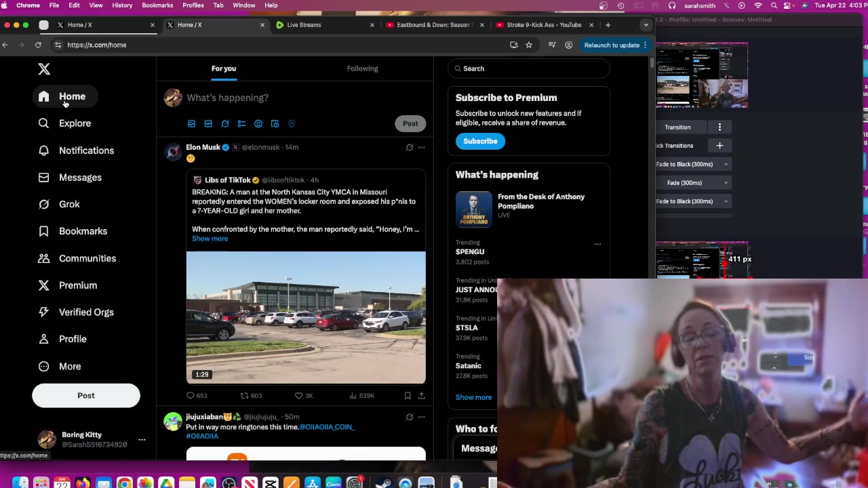Viewport: 868px width, 488px height.
Task: Open the Profiles menu in menu bar
Action: point(193,5)
